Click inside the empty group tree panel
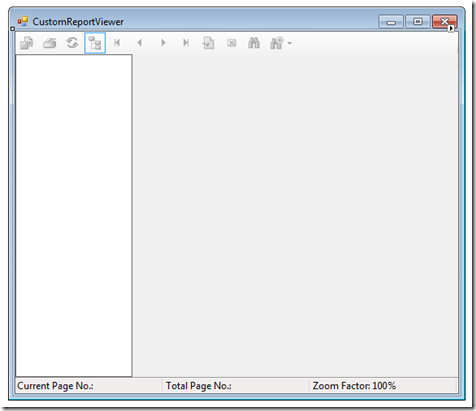 click(x=74, y=216)
